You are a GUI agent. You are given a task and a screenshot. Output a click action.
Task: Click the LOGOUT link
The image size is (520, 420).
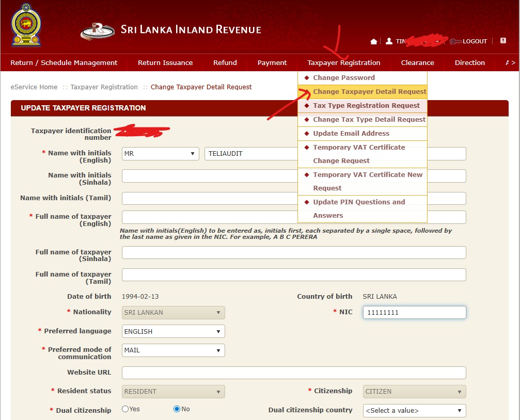475,41
